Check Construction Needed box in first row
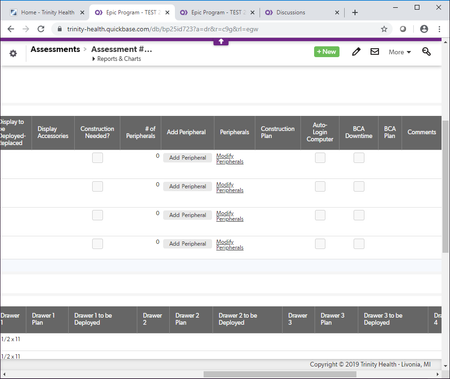Screen dimensions: 450x379 97,158
